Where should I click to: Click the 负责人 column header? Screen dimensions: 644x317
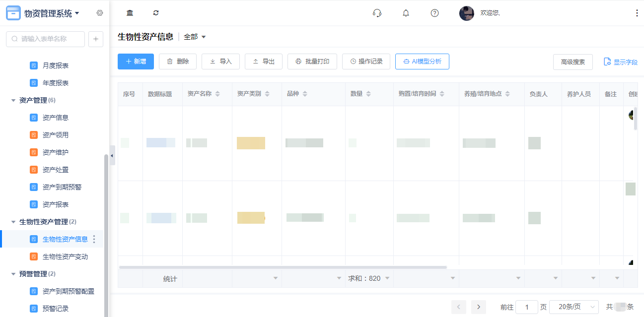point(543,94)
